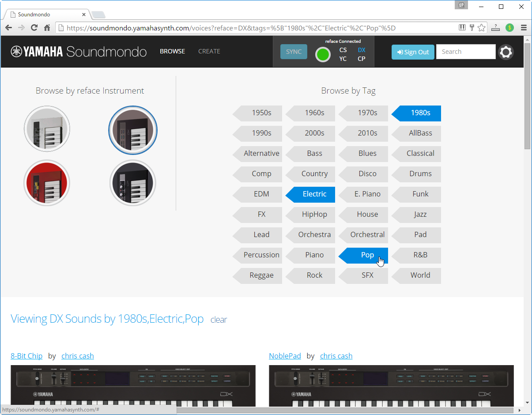Filter by the HipHop tag
The width and height of the screenshot is (532, 415).
pos(310,215)
